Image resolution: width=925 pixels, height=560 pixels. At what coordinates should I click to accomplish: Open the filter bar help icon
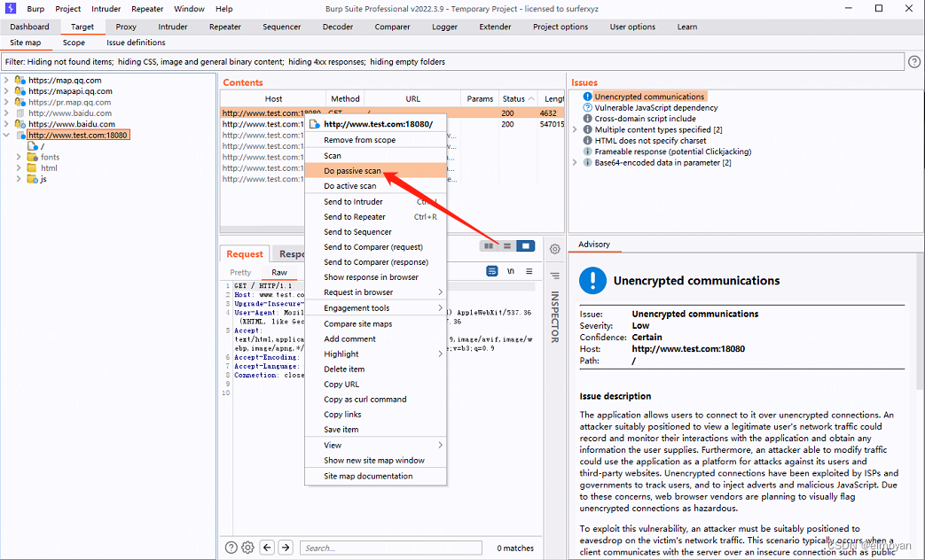[x=913, y=61]
